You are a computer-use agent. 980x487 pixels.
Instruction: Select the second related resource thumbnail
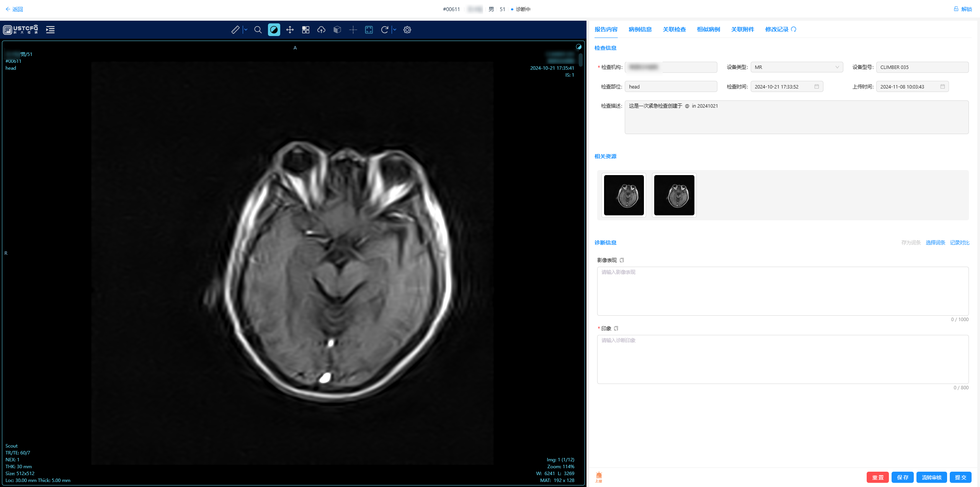pos(674,195)
